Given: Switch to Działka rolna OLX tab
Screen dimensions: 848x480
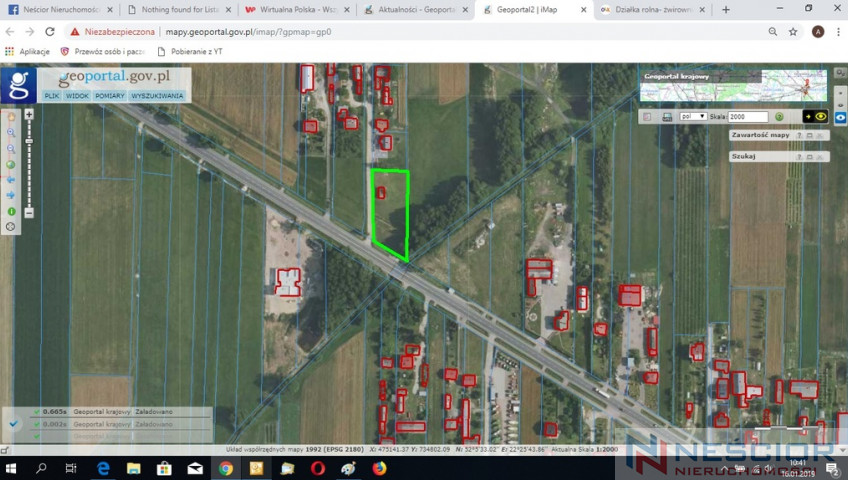Looking at the screenshot, I should point(653,9).
